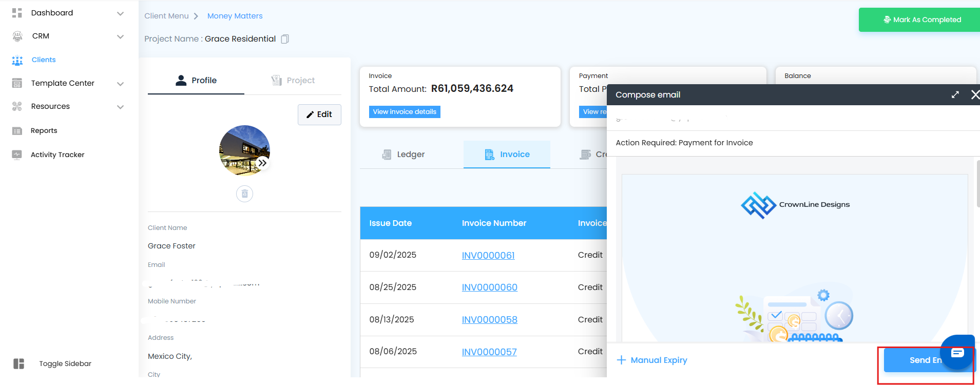Click the CRM sidebar icon
Viewport: 980px width, 385px height.
point(17,36)
